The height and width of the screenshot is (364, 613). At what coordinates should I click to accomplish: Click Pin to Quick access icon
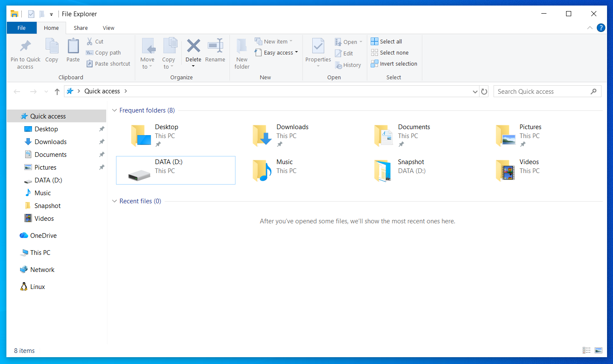(x=25, y=46)
